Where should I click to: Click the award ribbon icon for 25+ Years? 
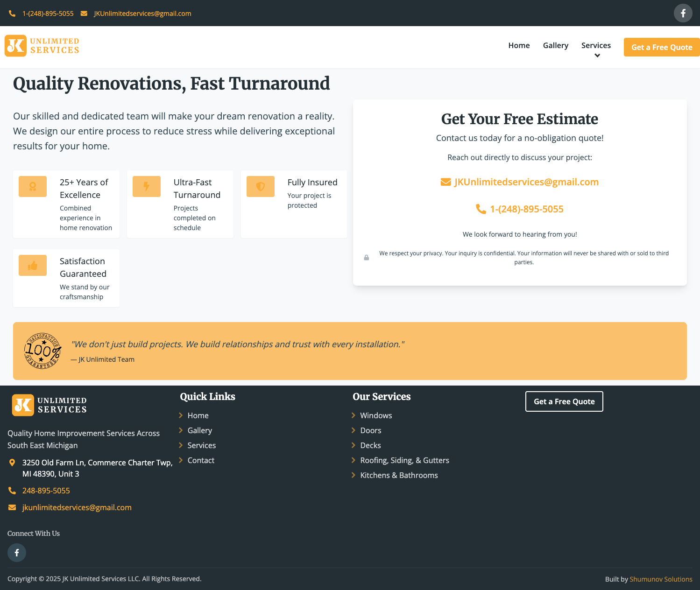(33, 186)
